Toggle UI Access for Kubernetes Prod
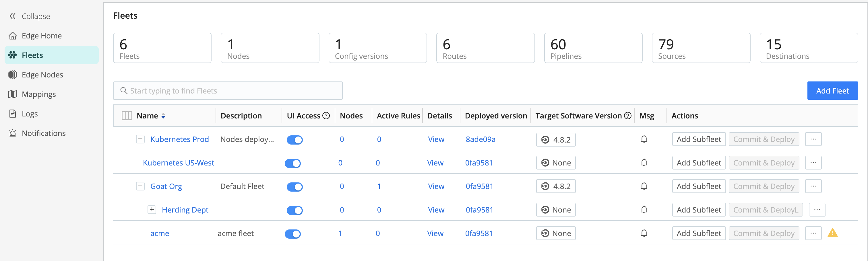This screenshot has height=261, width=868. click(x=294, y=140)
